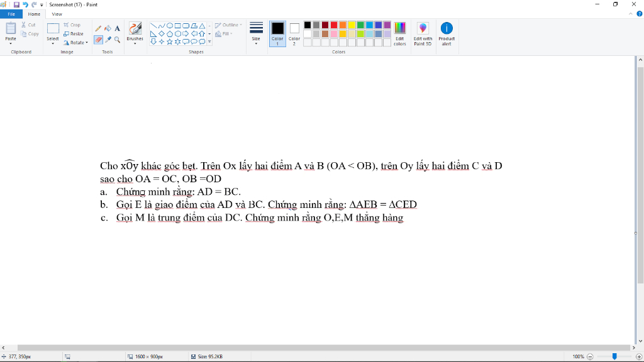
Task: Choose the Triangle shape
Action: 202,25
